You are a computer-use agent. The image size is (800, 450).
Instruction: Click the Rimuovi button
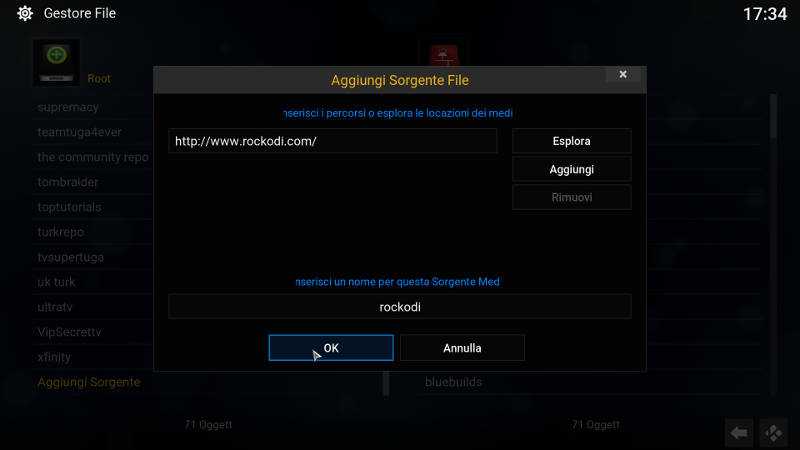(x=571, y=197)
